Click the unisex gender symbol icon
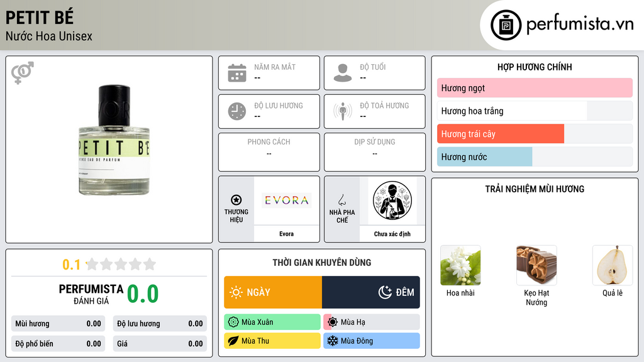Screen dimensions: 644x362 [23, 73]
